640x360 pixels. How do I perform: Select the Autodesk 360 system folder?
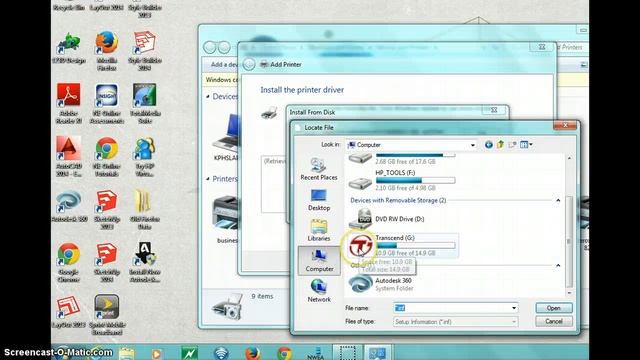[x=381, y=284]
